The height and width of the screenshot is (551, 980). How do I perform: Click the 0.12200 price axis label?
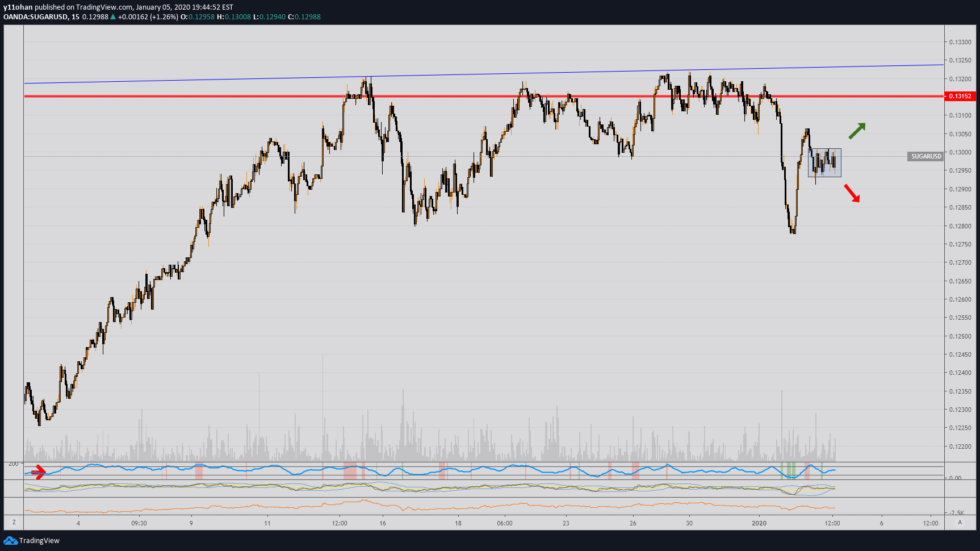(x=960, y=446)
